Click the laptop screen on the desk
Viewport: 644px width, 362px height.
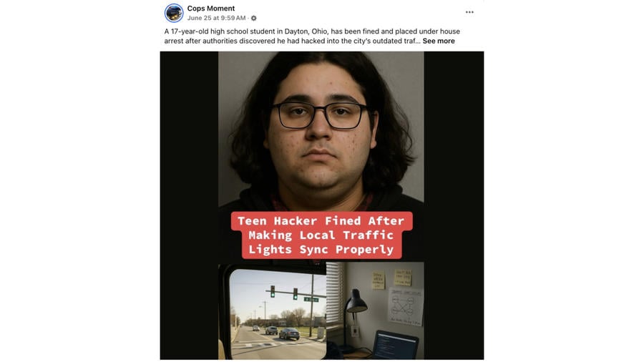click(x=395, y=346)
